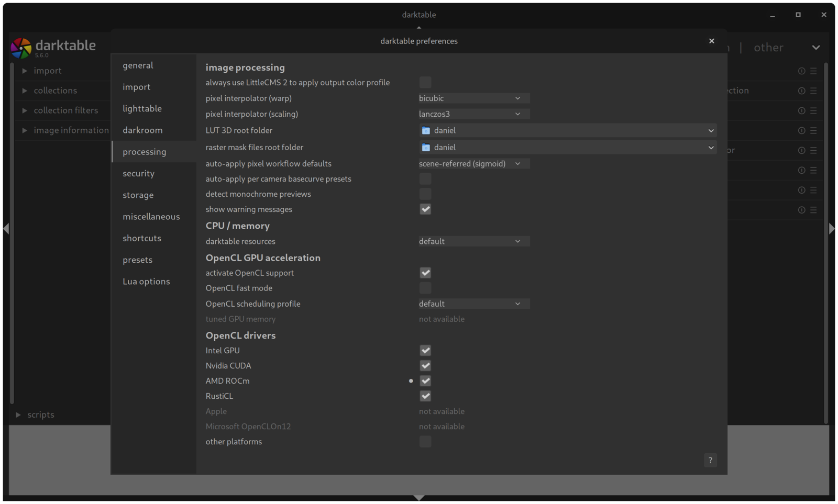Click the 'image processing' section heading
Viewport: 838px width, 504px height.
(x=245, y=68)
